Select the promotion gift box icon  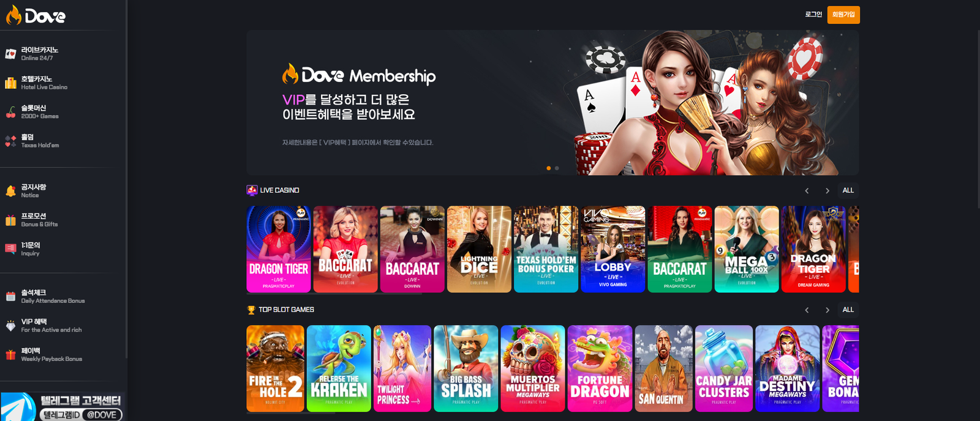point(10,220)
